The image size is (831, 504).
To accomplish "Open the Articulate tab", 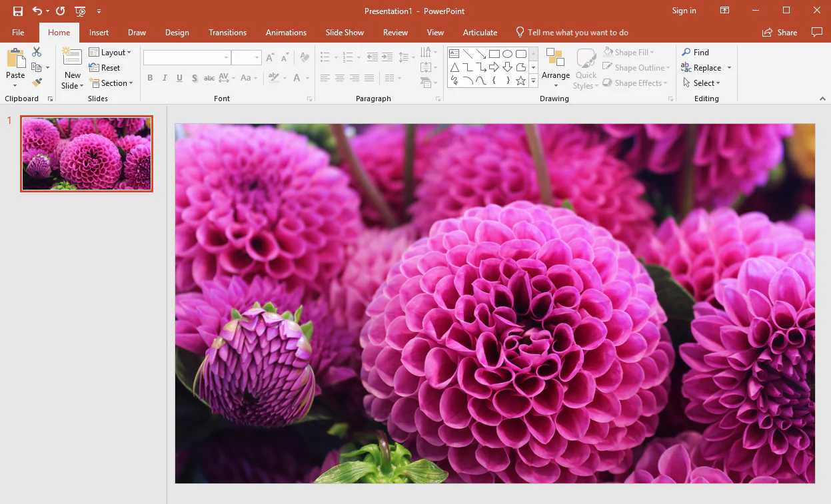I will click(x=480, y=32).
